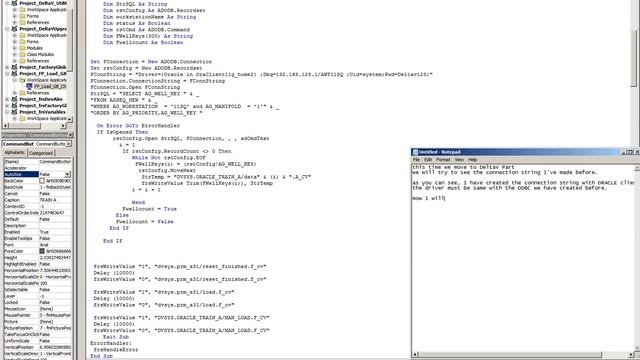Select the IsSelectable property row
This screenshot has height=360, width=640.
coord(38,289)
